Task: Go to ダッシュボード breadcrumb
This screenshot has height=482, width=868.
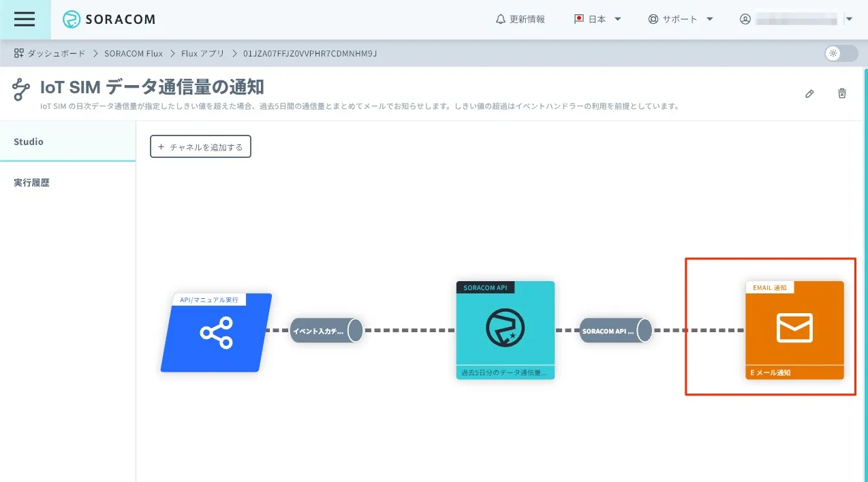Action: (x=50, y=53)
